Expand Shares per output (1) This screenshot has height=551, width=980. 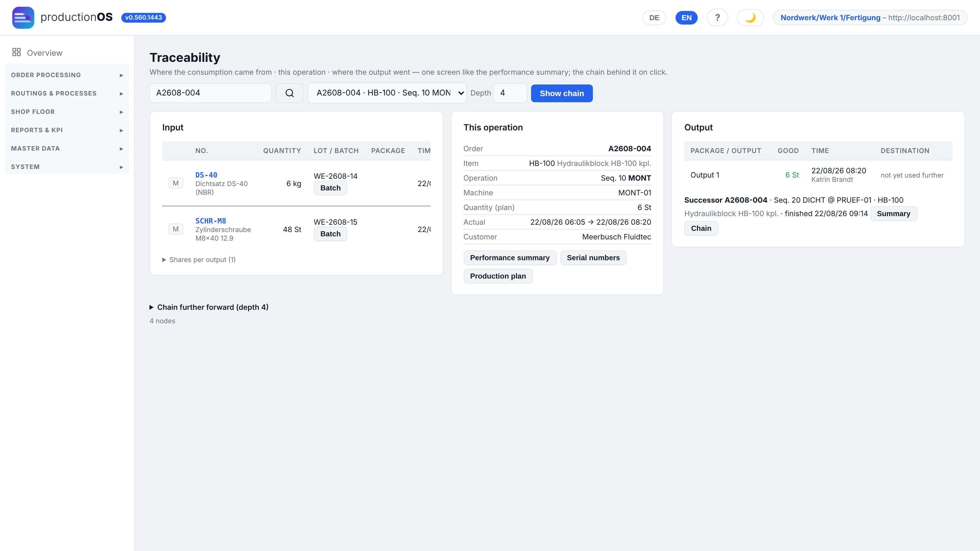(199, 260)
